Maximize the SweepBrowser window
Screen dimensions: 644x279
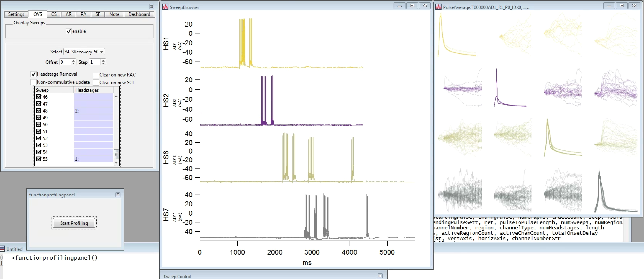412,6
